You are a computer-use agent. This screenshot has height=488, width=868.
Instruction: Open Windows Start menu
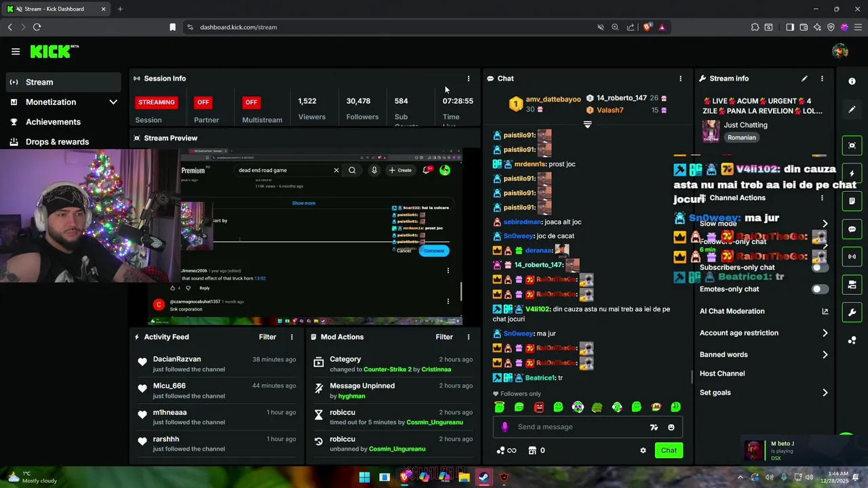tap(364, 477)
